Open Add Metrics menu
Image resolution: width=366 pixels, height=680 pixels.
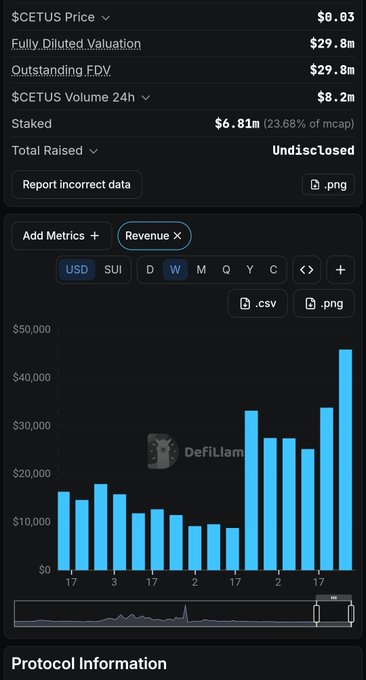[x=62, y=236]
